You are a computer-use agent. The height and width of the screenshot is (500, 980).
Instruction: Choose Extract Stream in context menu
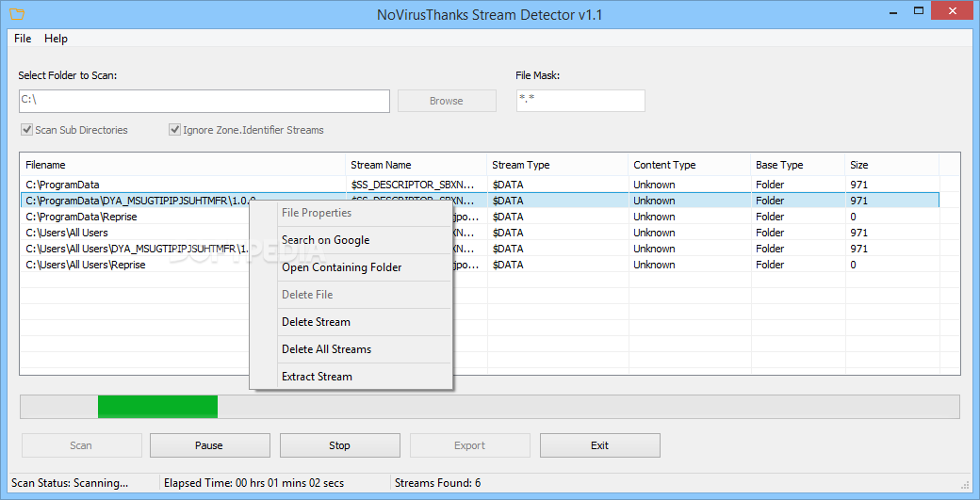[x=351, y=377]
